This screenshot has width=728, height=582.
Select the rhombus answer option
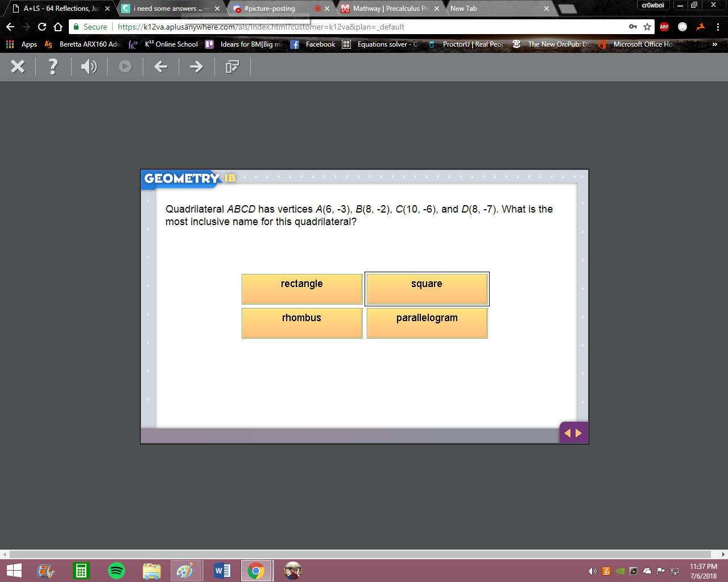tap(302, 323)
